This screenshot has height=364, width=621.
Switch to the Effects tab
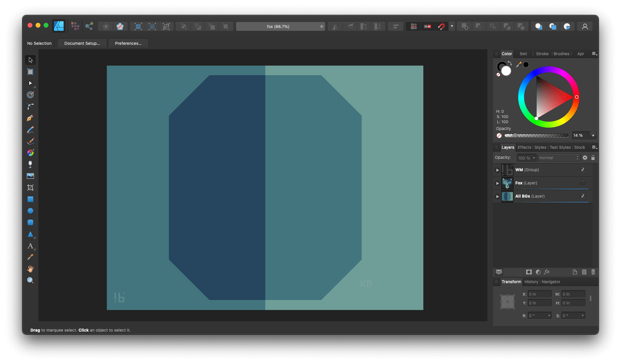coord(524,147)
